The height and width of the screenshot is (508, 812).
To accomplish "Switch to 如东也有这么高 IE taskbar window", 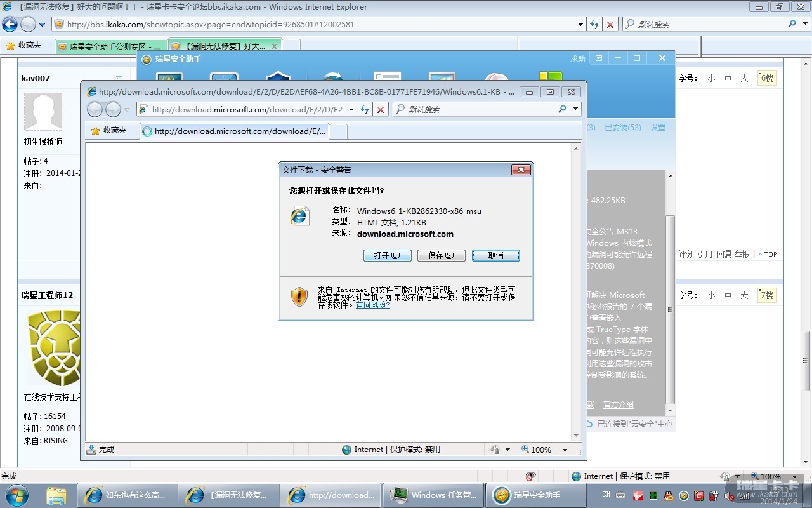I will click(126, 495).
